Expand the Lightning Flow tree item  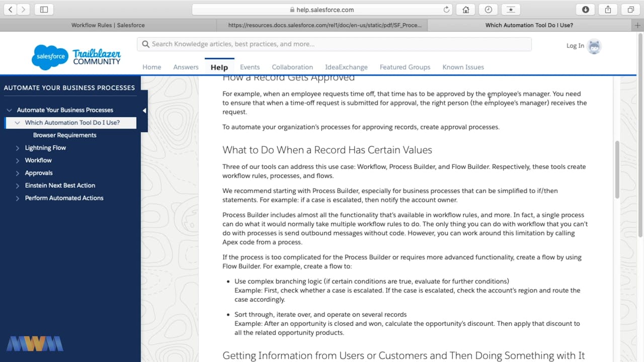[18, 148]
